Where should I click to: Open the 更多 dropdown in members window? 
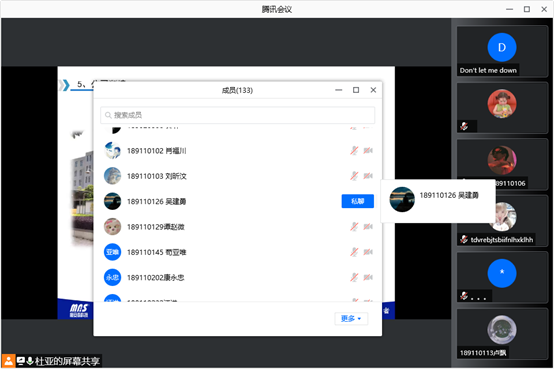tap(351, 318)
